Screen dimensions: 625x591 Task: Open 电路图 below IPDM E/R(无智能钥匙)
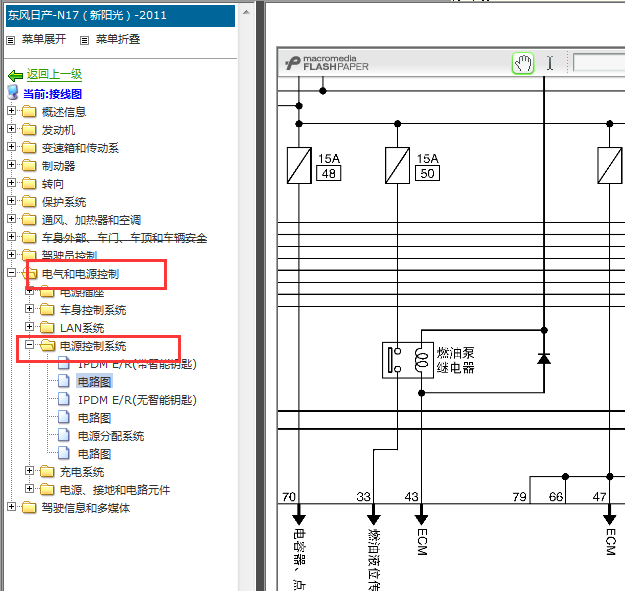94,418
